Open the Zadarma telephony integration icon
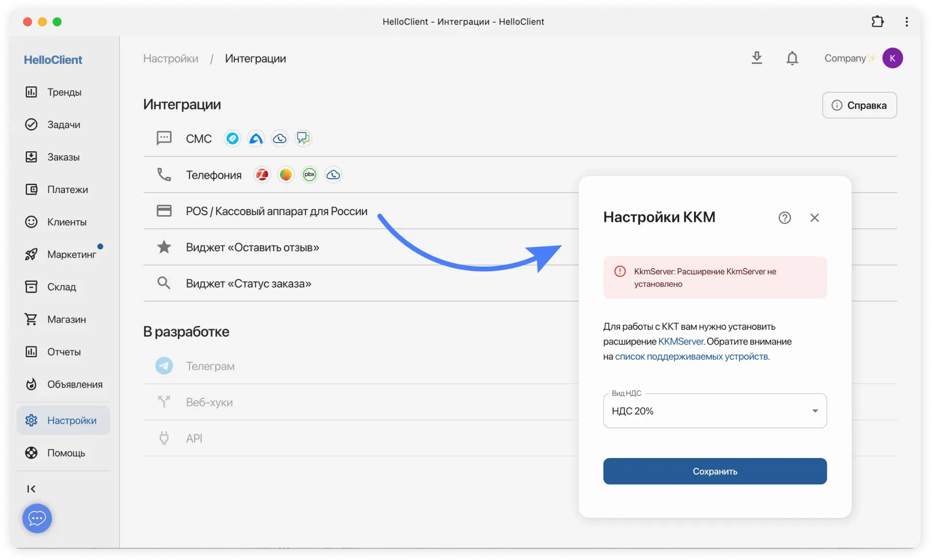 click(262, 174)
